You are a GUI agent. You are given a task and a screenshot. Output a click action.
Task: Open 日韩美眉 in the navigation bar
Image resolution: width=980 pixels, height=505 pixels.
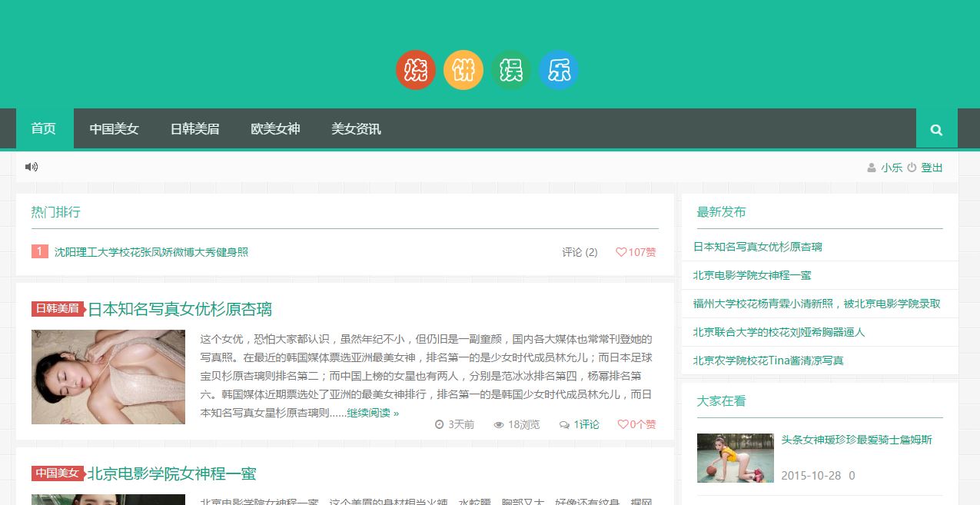[x=194, y=128]
